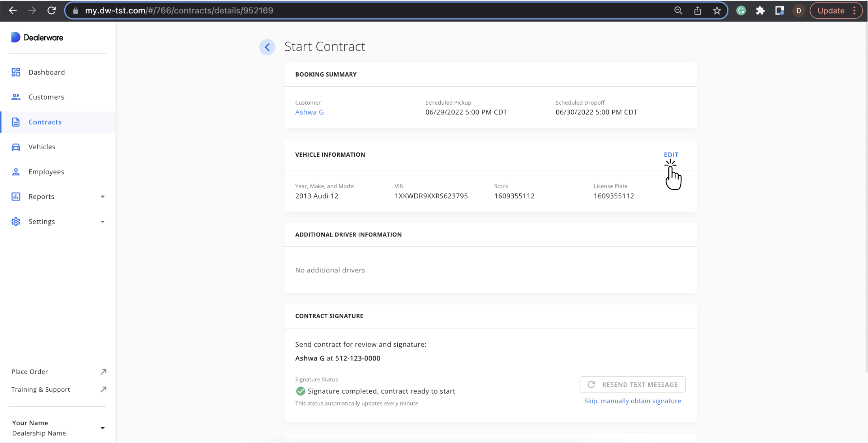Click RESEND TEXT MESSAGE button
Viewport: 868px width, 443px height.
coord(633,385)
